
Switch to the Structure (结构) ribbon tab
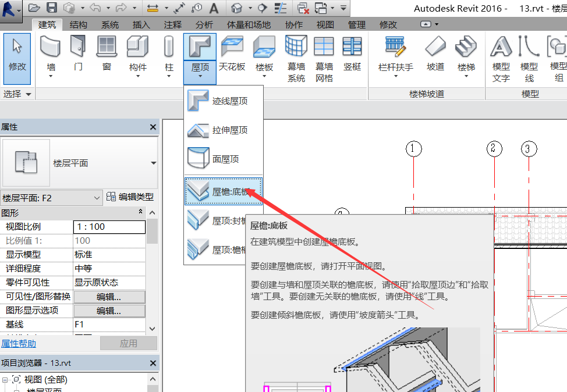tap(79, 25)
